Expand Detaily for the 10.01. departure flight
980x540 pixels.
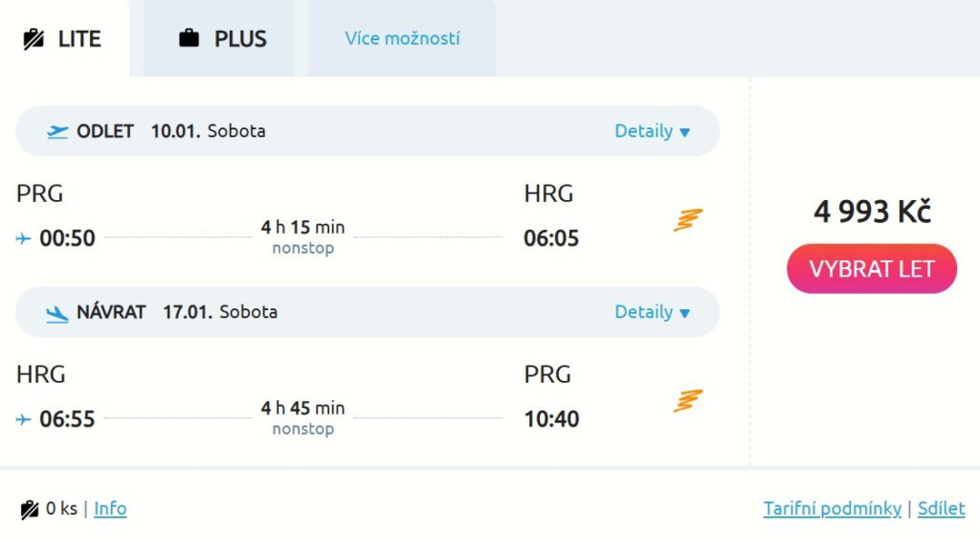[652, 131]
